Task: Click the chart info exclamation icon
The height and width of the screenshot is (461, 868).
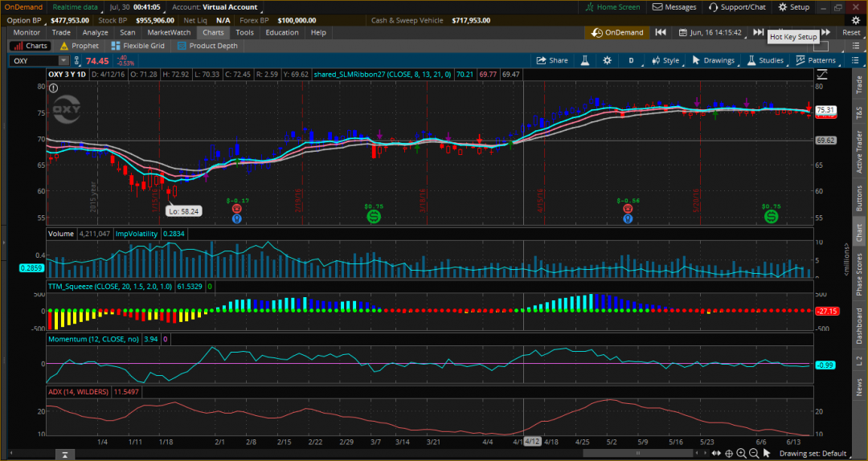Action: click(53, 88)
